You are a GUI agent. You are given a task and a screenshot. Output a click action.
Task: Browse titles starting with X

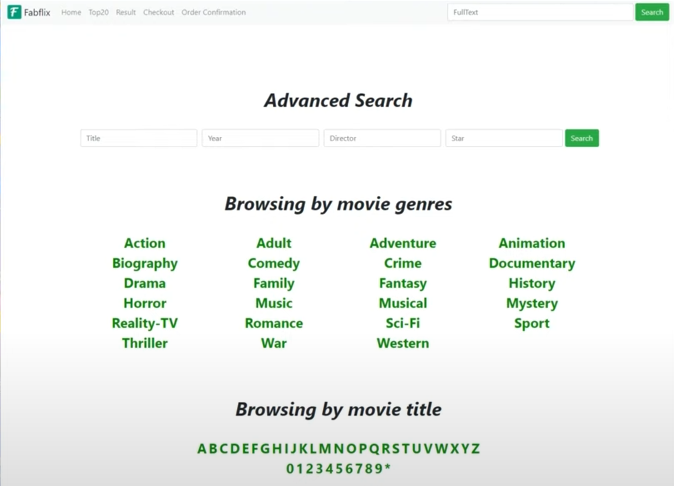point(455,449)
